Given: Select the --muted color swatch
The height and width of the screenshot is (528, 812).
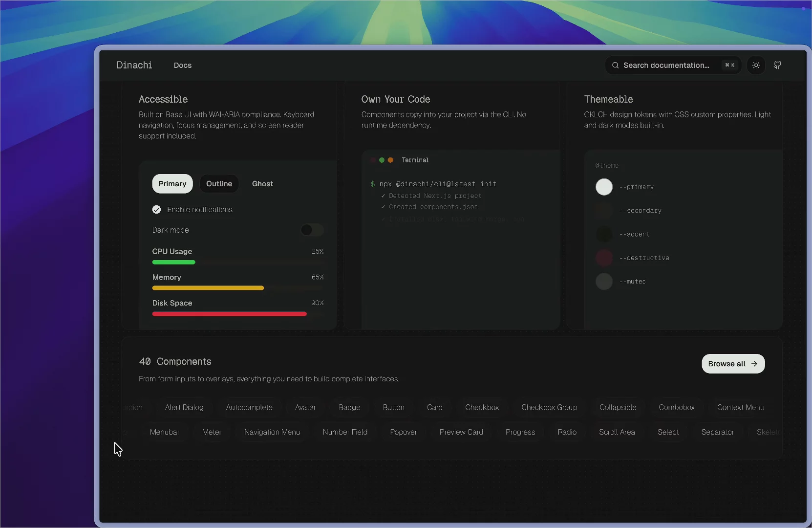Looking at the screenshot, I should point(604,281).
